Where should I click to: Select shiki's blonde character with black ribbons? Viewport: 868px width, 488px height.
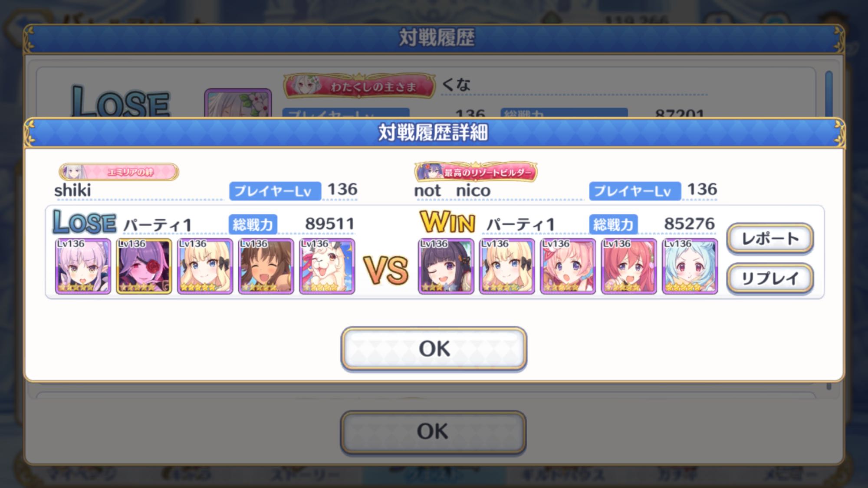pos(205,266)
